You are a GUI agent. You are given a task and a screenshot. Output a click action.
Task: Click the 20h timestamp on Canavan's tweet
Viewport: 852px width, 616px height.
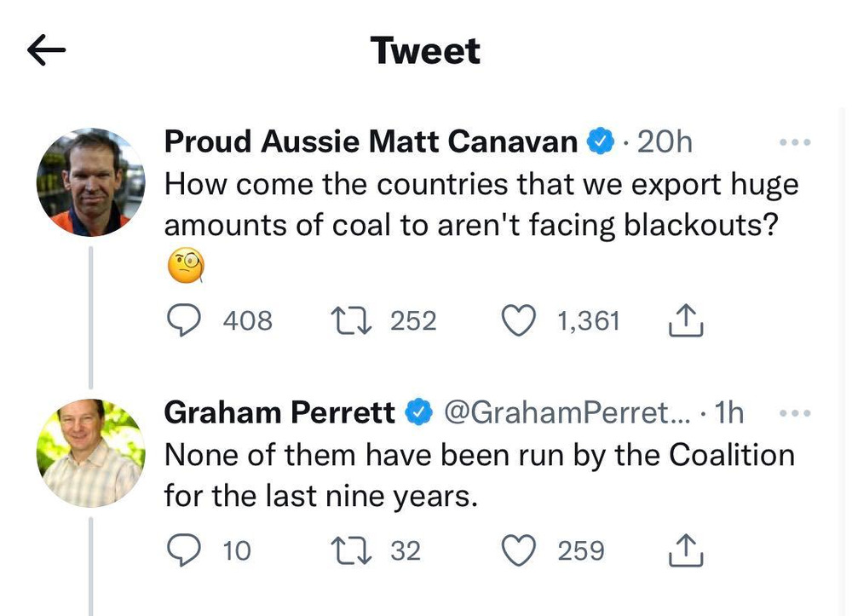point(665,142)
